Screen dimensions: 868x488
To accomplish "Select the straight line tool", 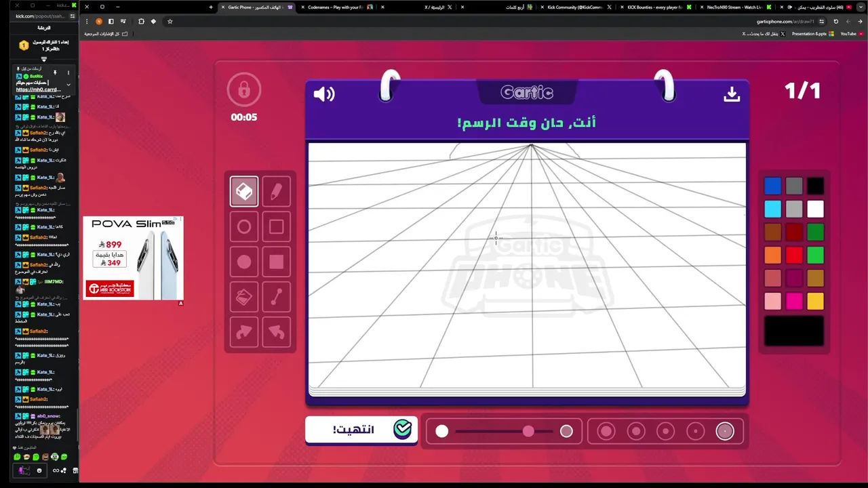I will pos(276,298).
